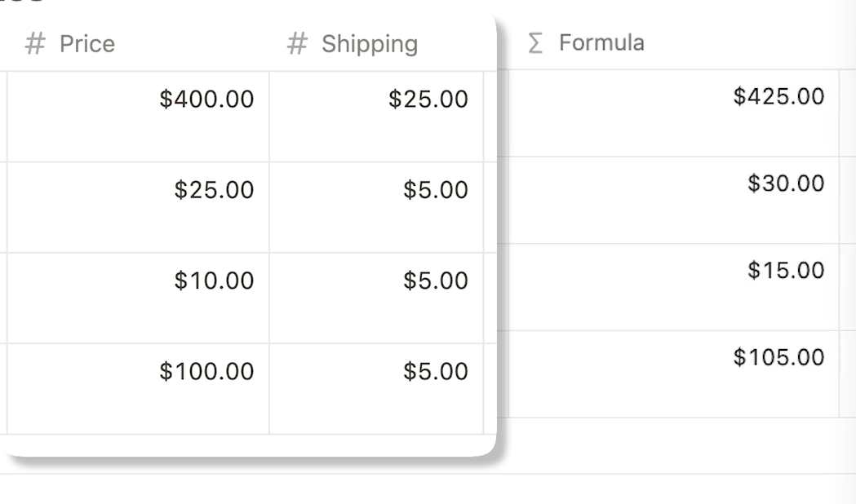Image resolution: width=856 pixels, height=504 pixels.
Task: Select the $25.00 shipping cell
Action: pos(377,117)
